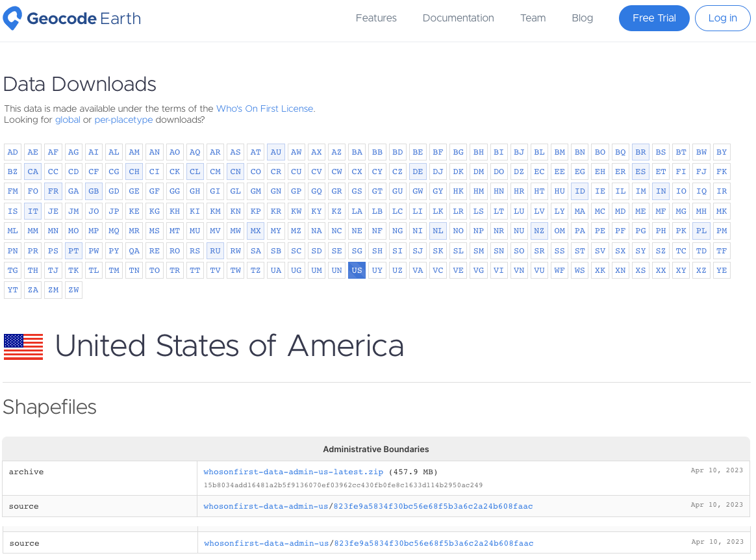Select the IT country code

coord(32,211)
